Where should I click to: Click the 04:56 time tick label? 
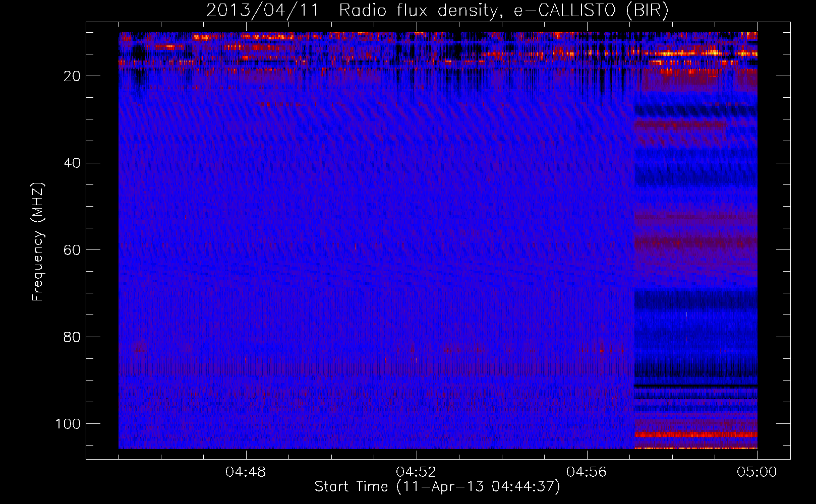pos(587,472)
